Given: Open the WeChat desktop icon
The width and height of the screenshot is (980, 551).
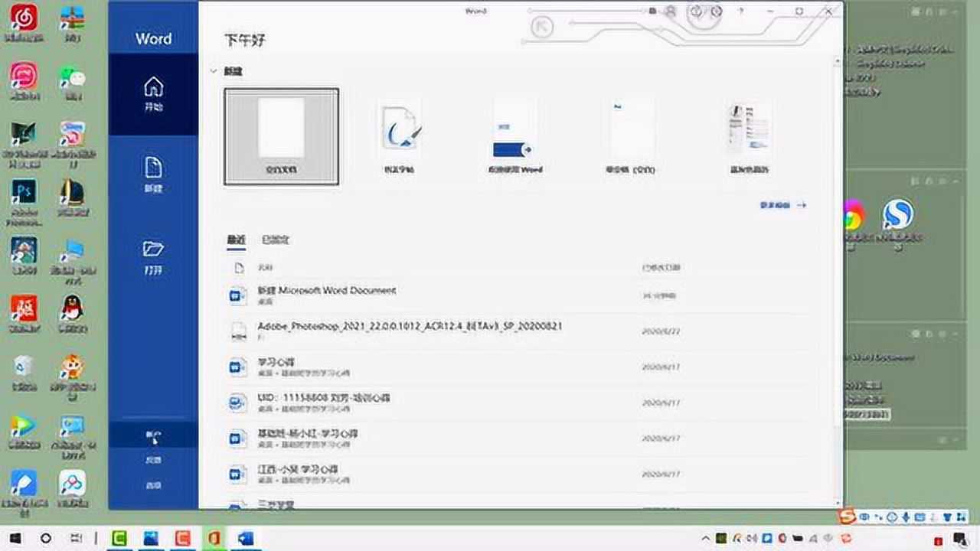Looking at the screenshot, I should click(73, 83).
